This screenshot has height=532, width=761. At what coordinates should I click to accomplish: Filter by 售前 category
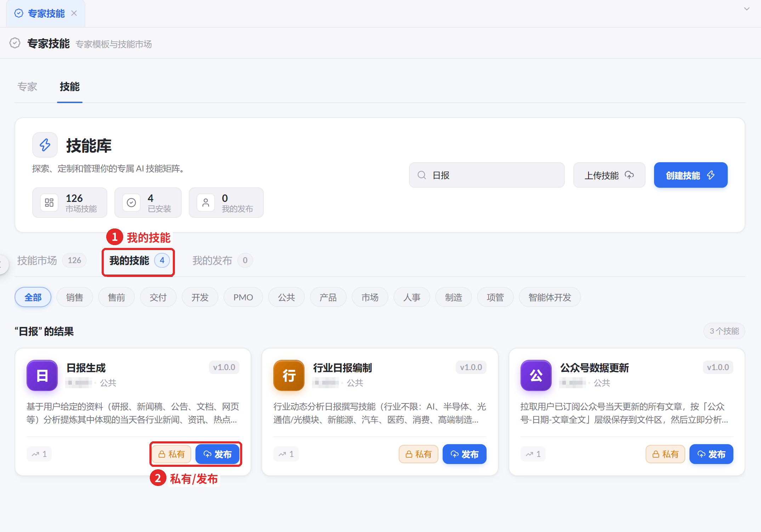(117, 297)
